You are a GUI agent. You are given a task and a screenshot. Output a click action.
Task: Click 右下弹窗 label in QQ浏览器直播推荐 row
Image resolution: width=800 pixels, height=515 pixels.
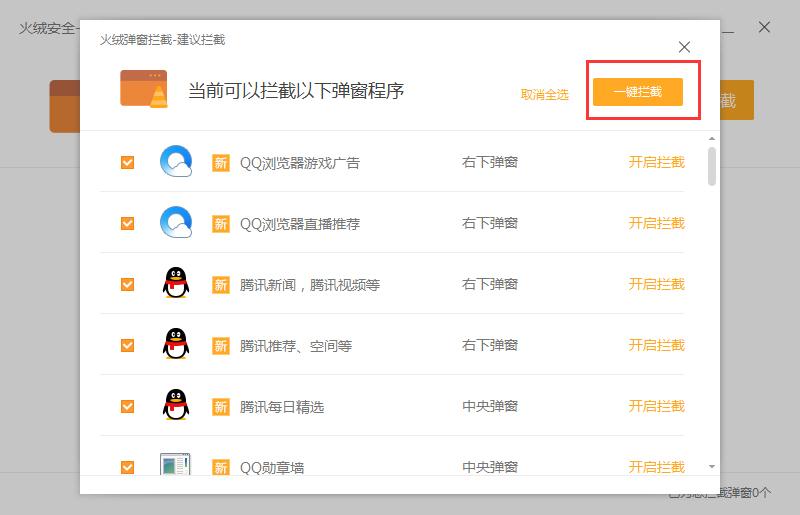[490, 223]
